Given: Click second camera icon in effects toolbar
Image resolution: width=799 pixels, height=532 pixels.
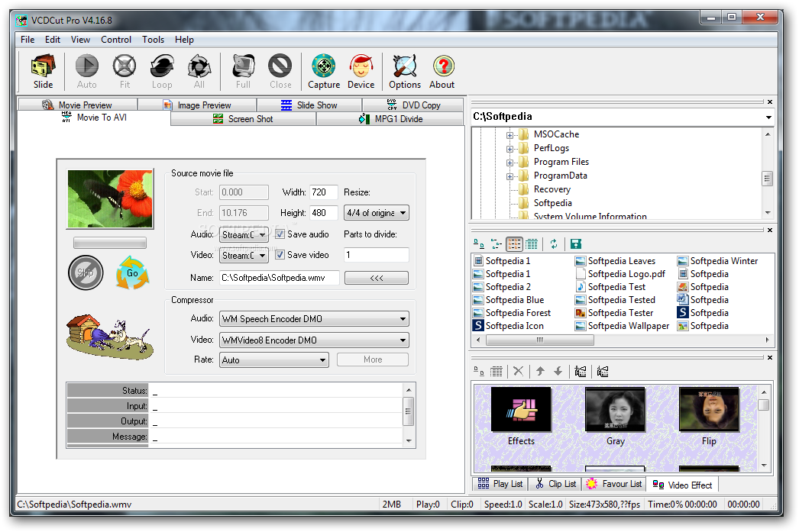Looking at the screenshot, I should point(603,371).
